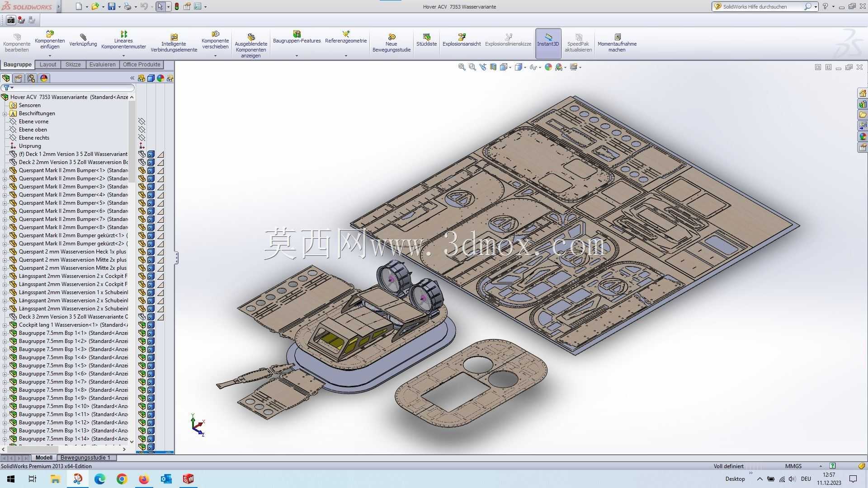Toggle Instant3D mode

[x=548, y=43]
